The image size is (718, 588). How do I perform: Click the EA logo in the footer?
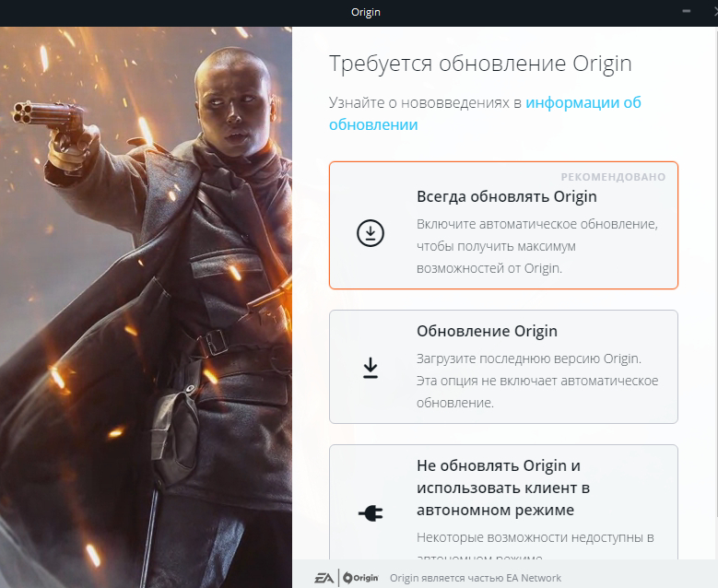tap(324, 578)
